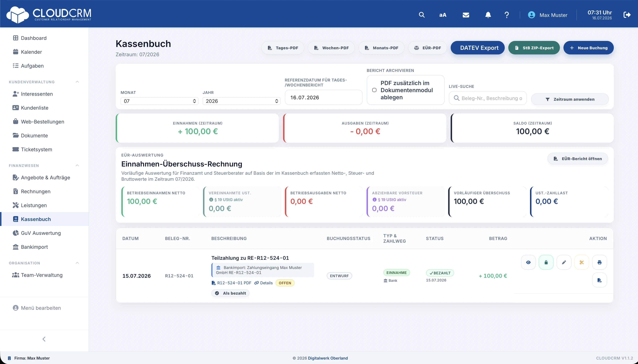Tick PDF zusätzlich im Dokumentenmodul ablegen checkbox

(374, 90)
